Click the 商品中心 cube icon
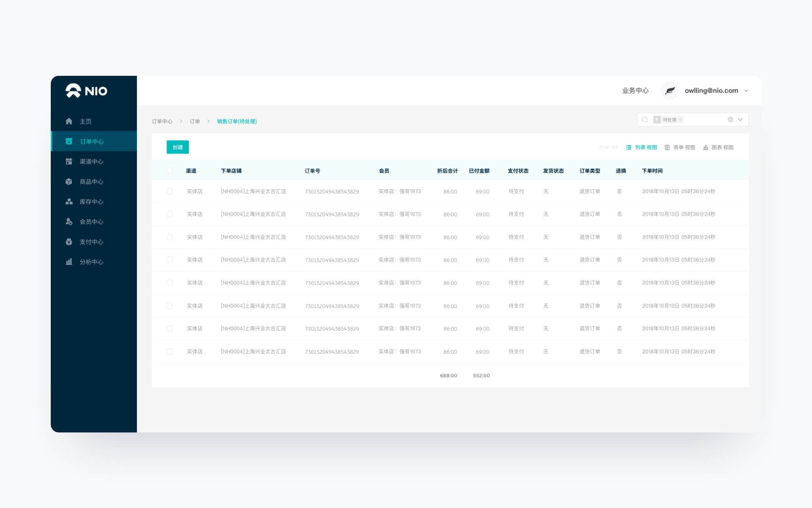812x508 pixels. click(69, 181)
